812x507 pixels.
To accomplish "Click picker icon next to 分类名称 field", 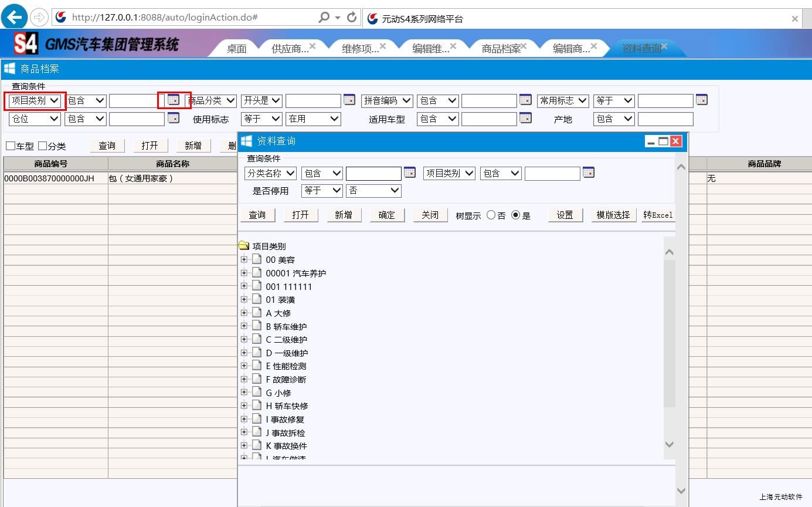I will pos(410,173).
